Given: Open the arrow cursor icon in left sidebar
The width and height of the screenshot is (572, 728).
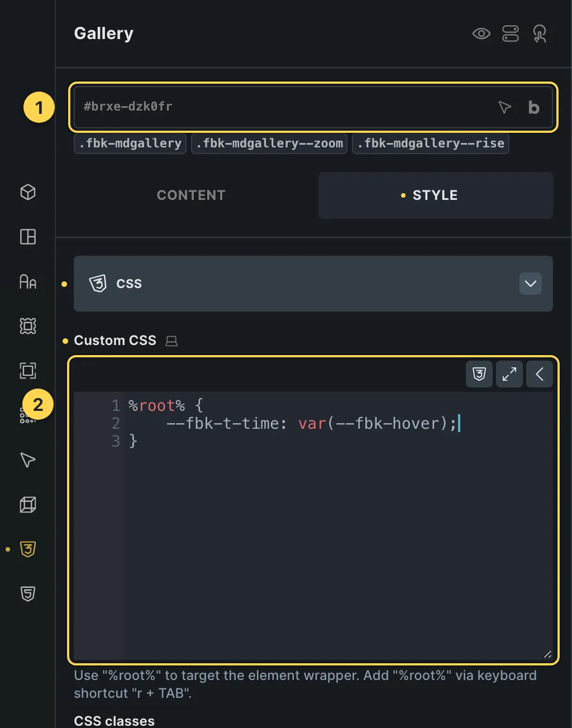Looking at the screenshot, I should [28, 460].
